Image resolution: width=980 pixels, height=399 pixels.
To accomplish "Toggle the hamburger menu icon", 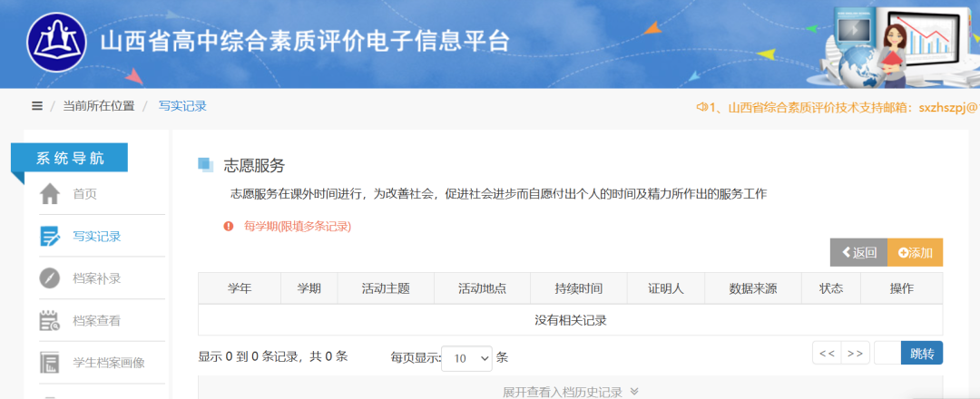I will point(37,106).
